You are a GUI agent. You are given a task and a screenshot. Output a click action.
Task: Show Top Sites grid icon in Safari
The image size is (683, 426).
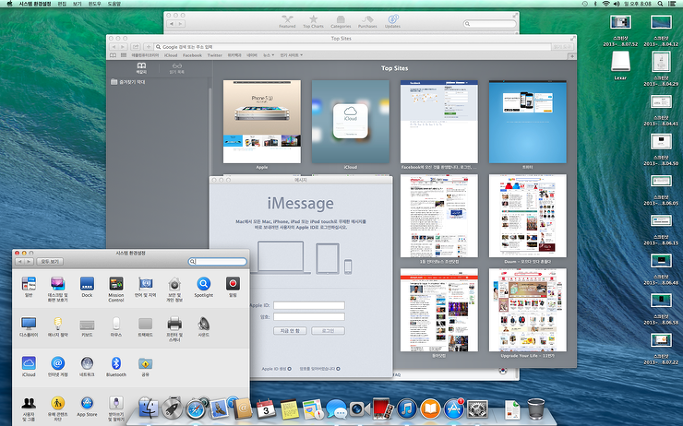point(124,55)
